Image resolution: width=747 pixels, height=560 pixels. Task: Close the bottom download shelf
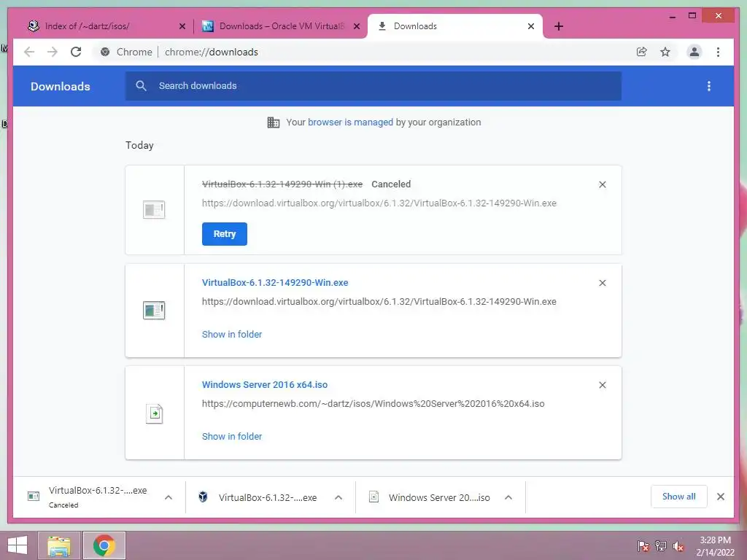coord(720,497)
